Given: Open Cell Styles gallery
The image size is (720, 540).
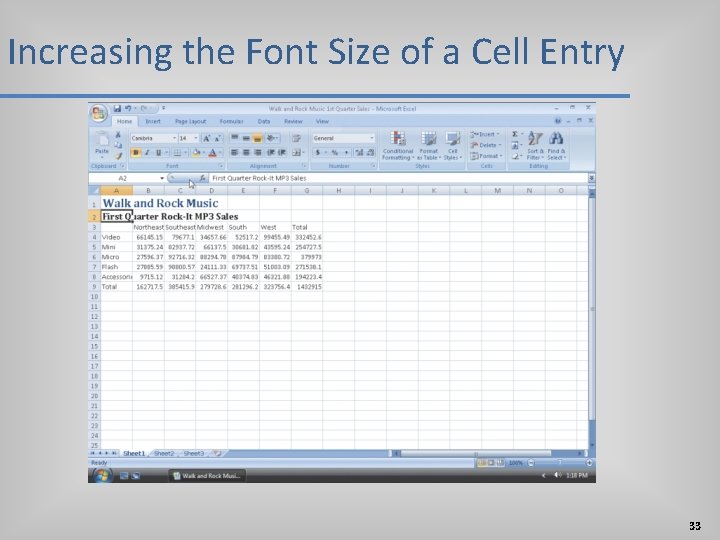Looking at the screenshot, I should click(453, 146).
